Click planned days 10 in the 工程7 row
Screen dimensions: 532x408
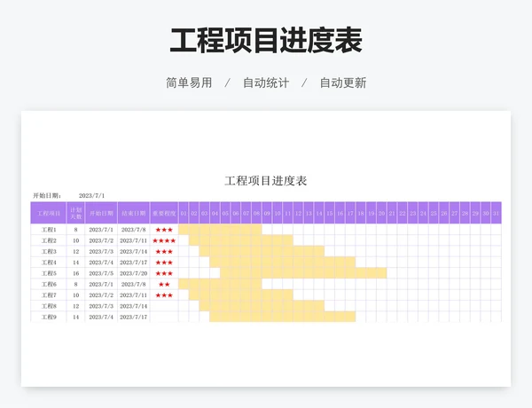pos(75,295)
